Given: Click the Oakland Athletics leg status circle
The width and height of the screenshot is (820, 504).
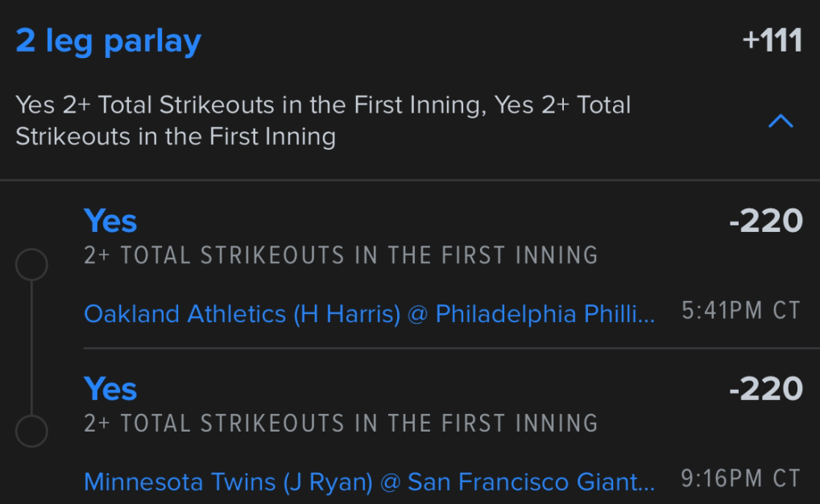Looking at the screenshot, I should [x=31, y=265].
